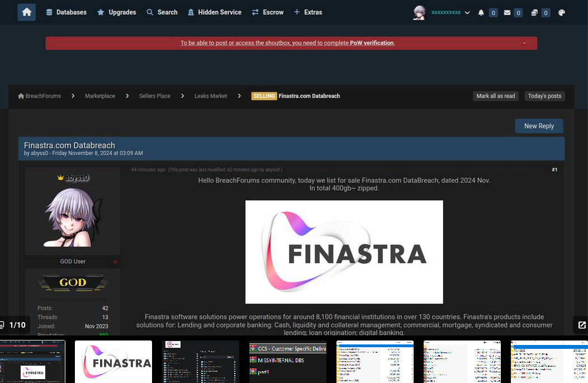The width and height of the screenshot is (588, 383).
Task: Dismiss the red PoW verification banner
Action: tap(524, 43)
